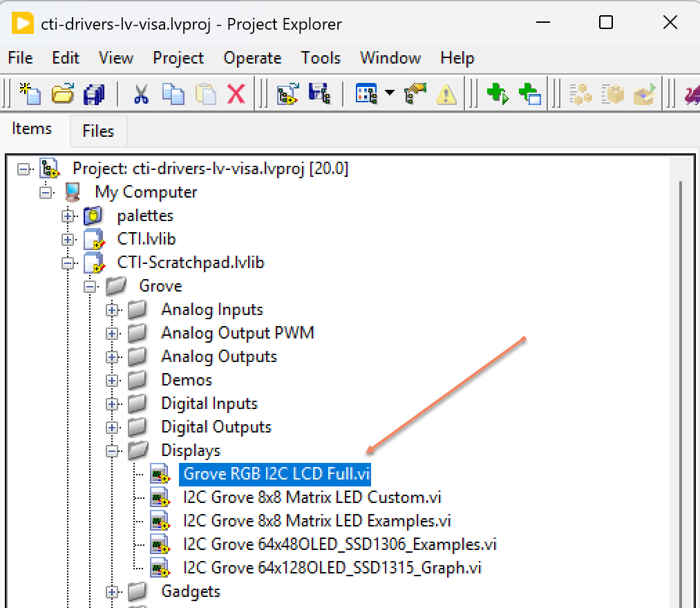Cut using the scissors toolbar icon
This screenshot has height=608, width=700.
(x=140, y=94)
